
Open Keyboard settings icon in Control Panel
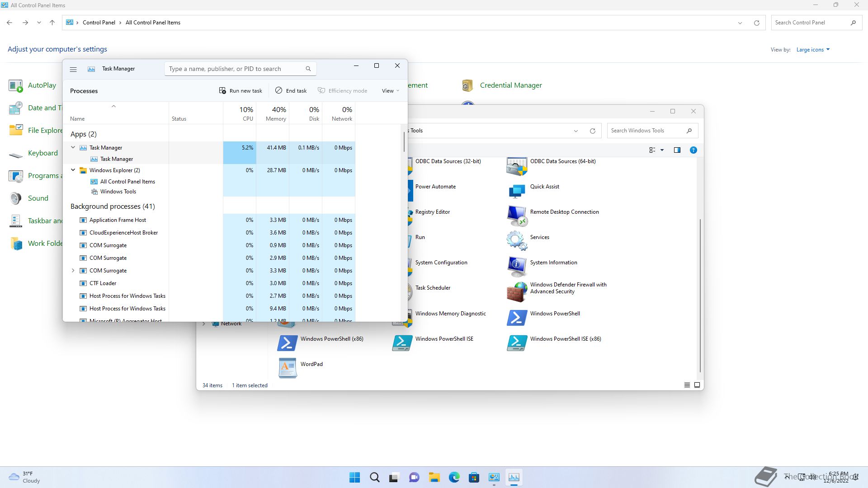coord(33,153)
